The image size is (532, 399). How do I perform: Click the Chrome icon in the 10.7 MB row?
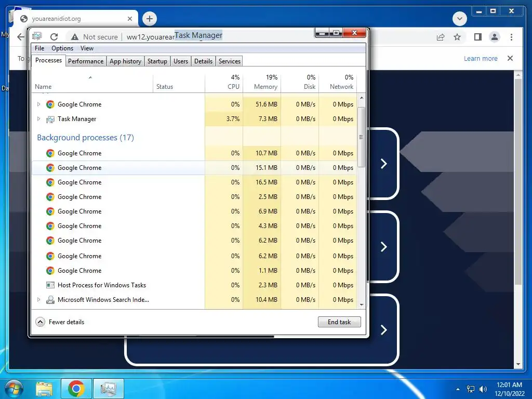click(50, 153)
